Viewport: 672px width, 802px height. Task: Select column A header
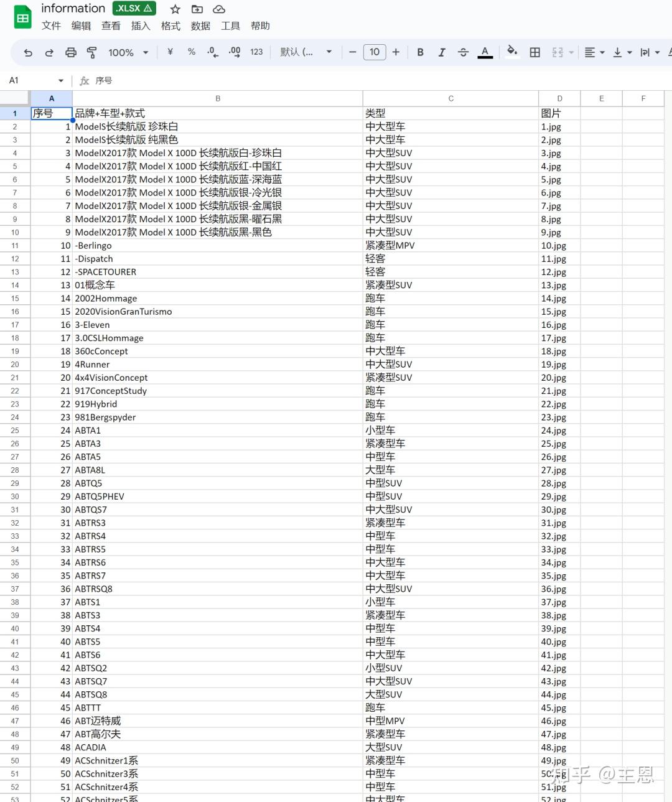[x=52, y=98]
